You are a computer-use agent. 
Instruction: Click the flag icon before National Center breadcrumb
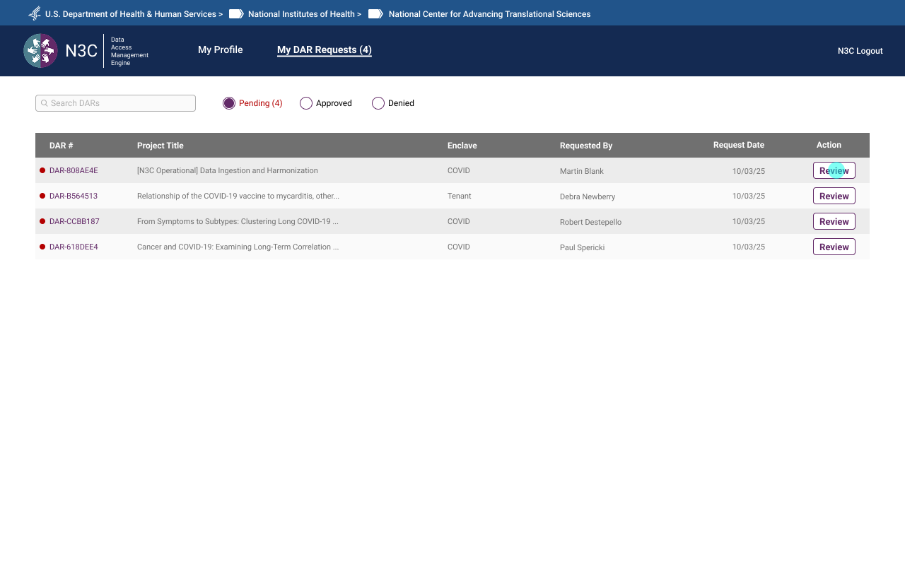click(375, 13)
